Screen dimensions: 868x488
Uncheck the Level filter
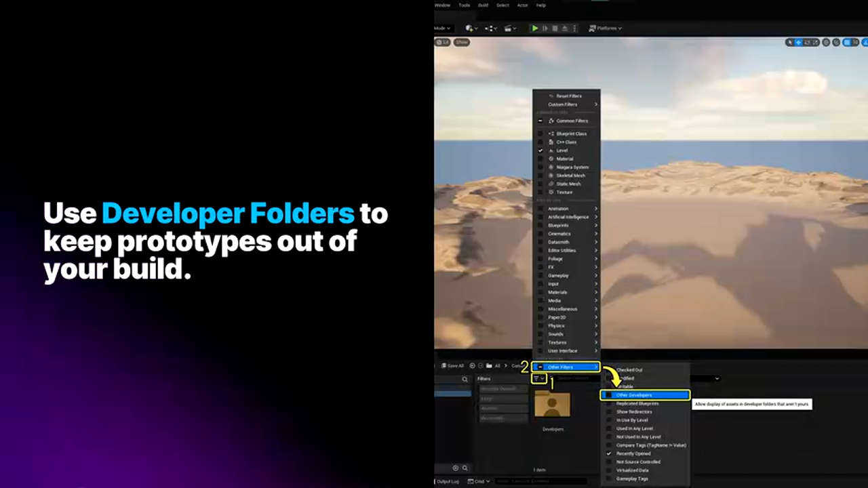540,150
